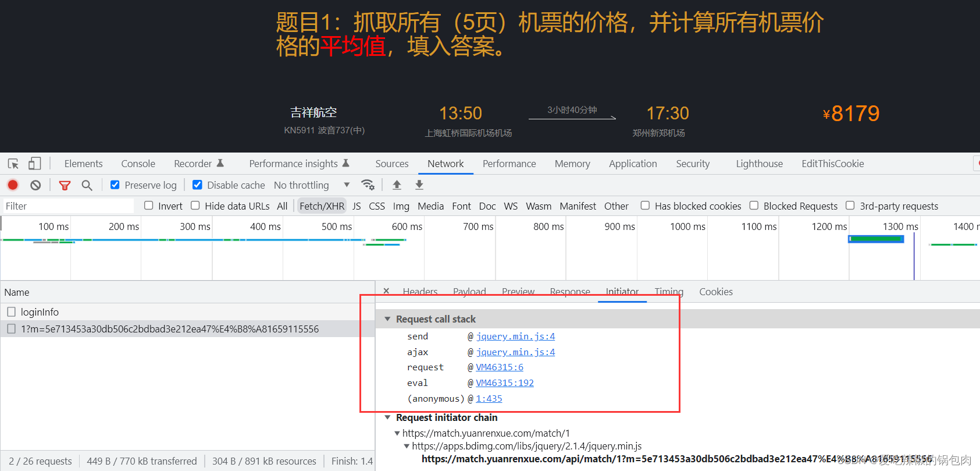980x471 pixels.
Task: Open the Performance panel tab
Action: pyautogui.click(x=509, y=164)
